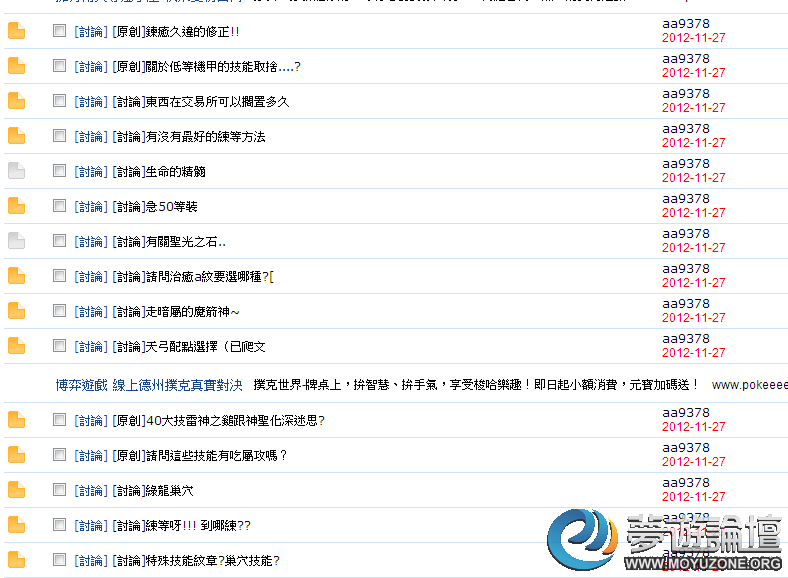This screenshot has height=578, width=788.
Task: Check the box for 請問治癒a紋要選哪種 thread
Action: pos(59,275)
